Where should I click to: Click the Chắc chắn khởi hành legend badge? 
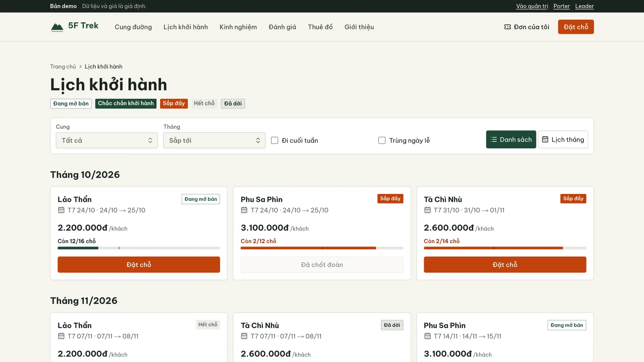[x=126, y=103]
